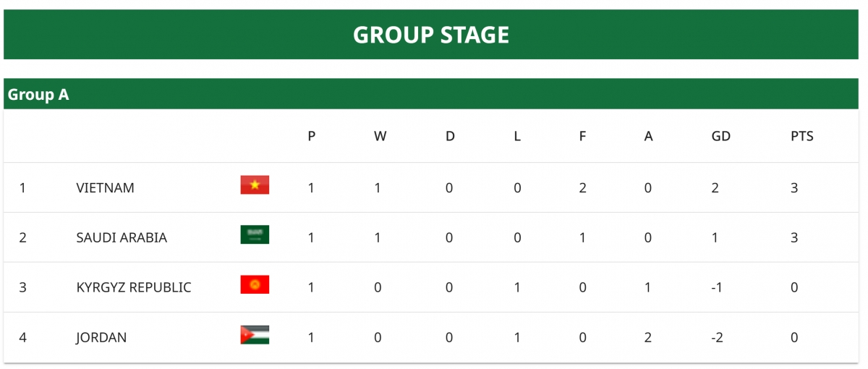Click the P (played) column header
The height and width of the screenshot is (369, 868).
(x=311, y=136)
